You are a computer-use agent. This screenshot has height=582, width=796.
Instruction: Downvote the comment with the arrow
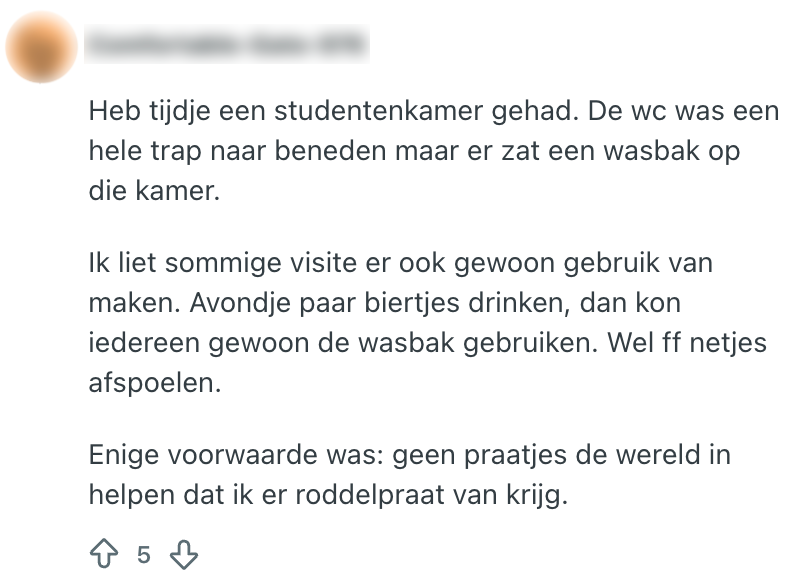click(184, 554)
